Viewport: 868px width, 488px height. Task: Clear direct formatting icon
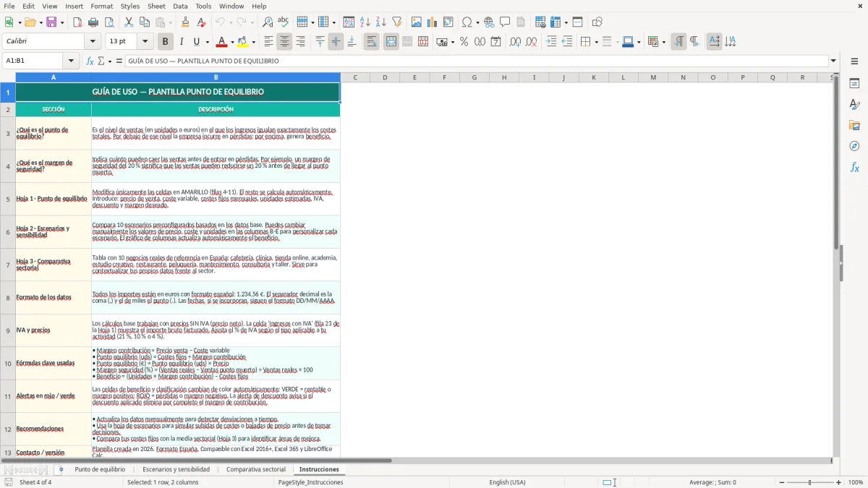pyautogui.click(x=201, y=22)
